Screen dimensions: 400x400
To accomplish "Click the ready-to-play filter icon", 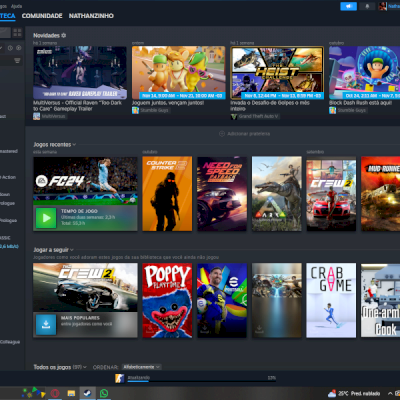I will [x=19, y=48].
